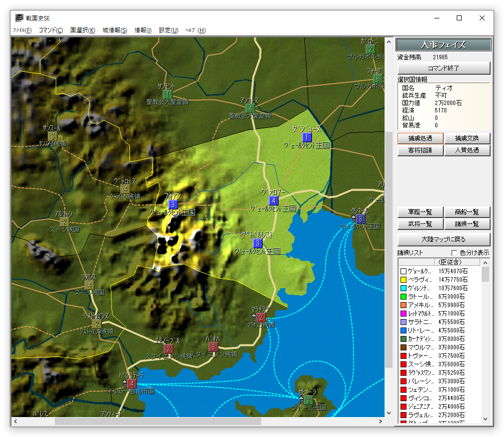Screen dimensions: 504x437
Task: Click the map horizontal scrollbar right arrow
Action: click(381, 421)
